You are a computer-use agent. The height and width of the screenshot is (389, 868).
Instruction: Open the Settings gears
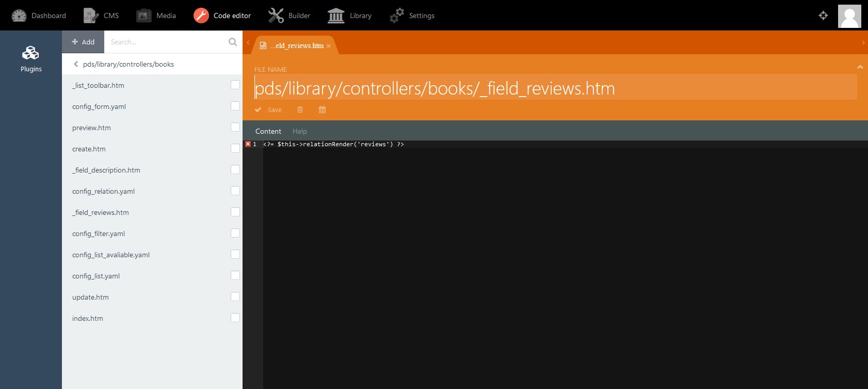(412, 15)
